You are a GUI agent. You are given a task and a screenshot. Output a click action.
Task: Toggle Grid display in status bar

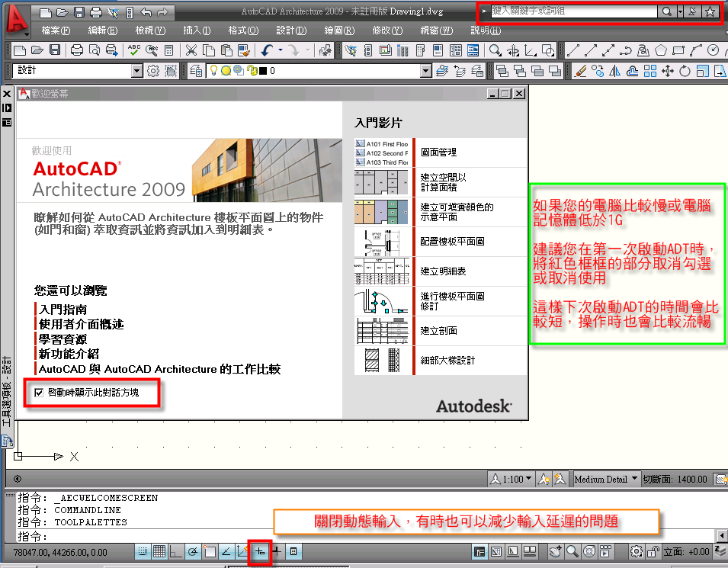click(x=159, y=552)
